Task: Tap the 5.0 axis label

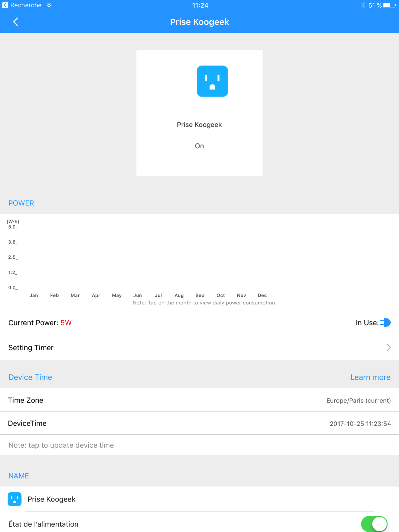Action: (x=13, y=227)
